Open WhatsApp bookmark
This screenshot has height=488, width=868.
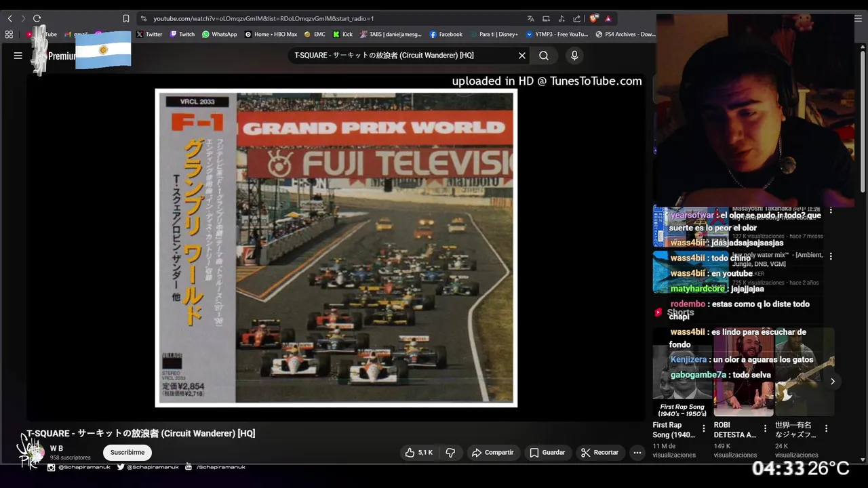point(220,34)
